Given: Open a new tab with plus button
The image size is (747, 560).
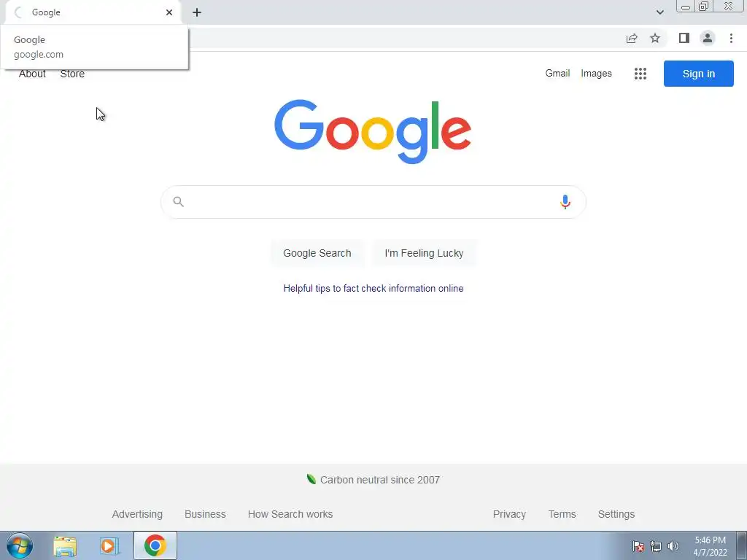Looking at the screenshot, I should (x=197, y=12).
